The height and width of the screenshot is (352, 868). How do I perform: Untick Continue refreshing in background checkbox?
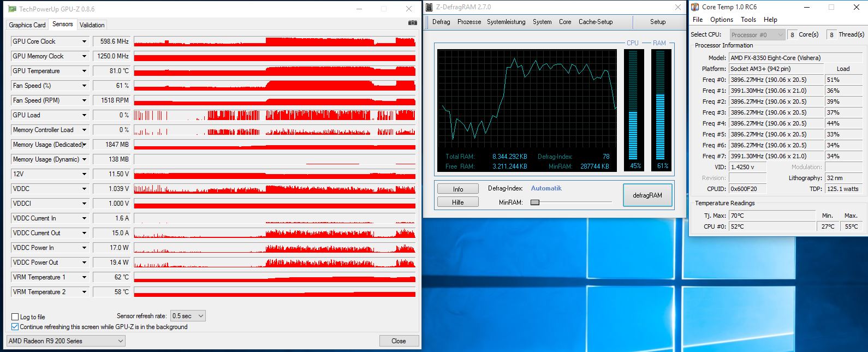point(15,327)
